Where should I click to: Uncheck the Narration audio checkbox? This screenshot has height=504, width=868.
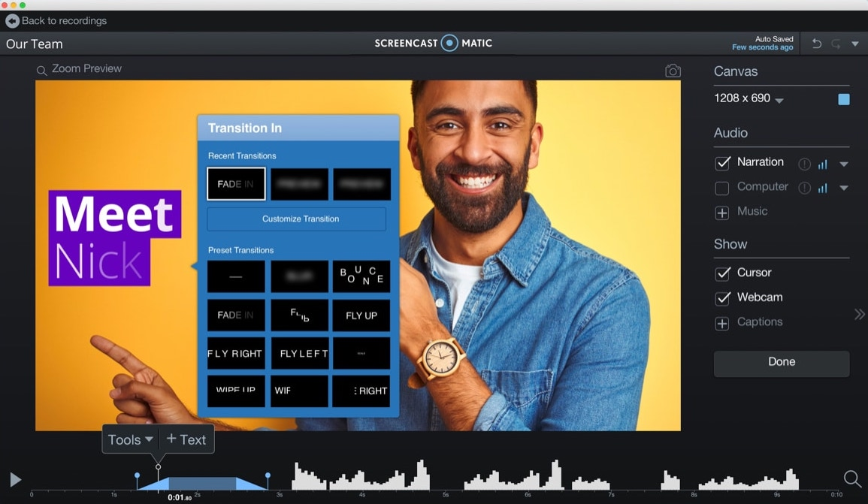(x=722, y=163)
